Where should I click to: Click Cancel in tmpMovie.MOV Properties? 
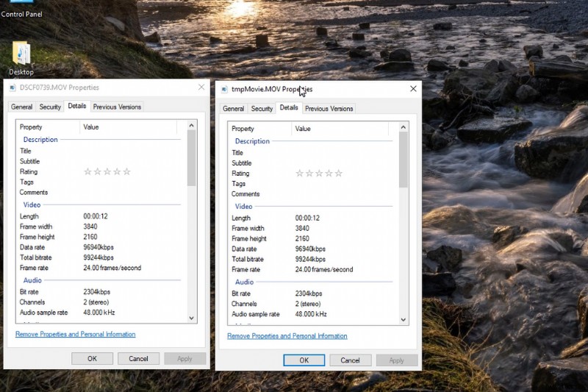click(351, 360)
